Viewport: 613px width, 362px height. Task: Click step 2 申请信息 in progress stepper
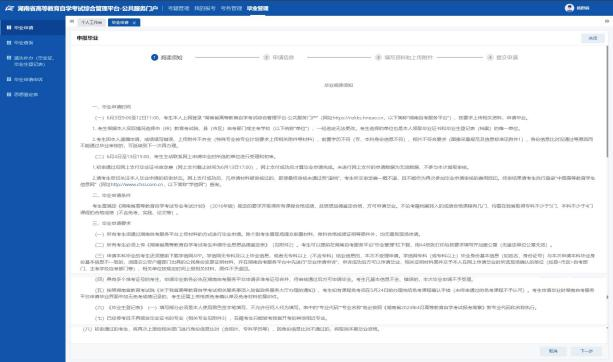click(279, 57)
